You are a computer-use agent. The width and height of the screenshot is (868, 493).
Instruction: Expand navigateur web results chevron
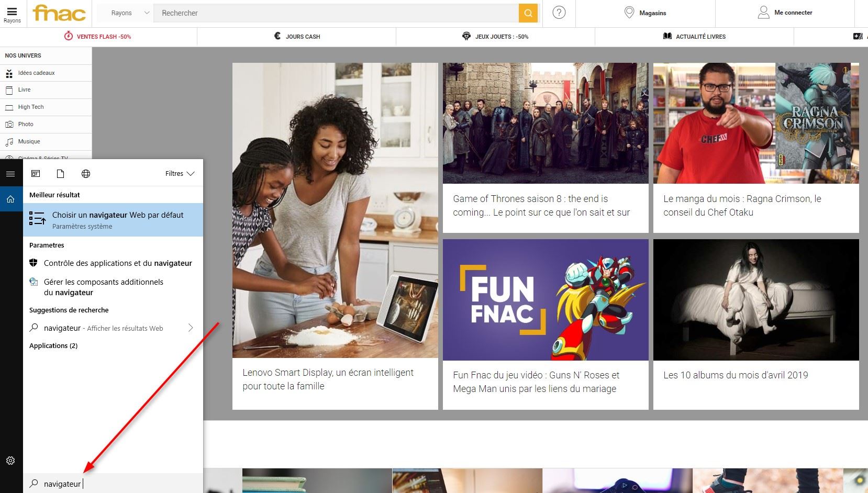[191, 328]
